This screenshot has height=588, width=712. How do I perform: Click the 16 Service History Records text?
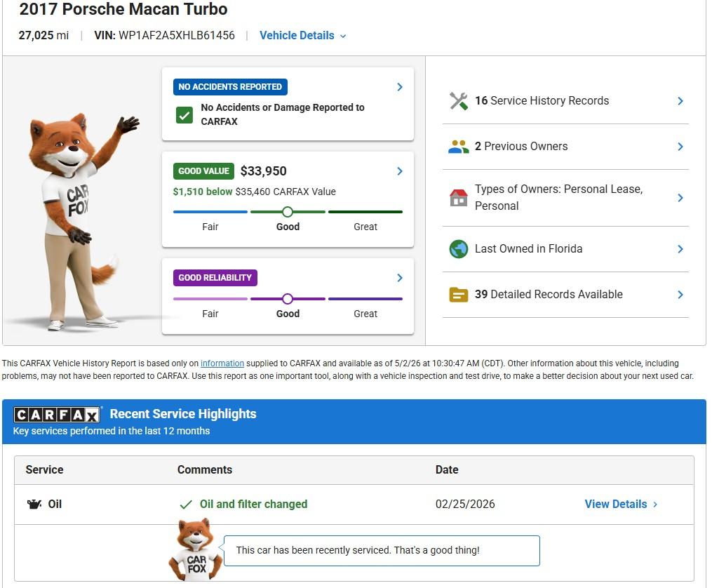click(542, 101)
